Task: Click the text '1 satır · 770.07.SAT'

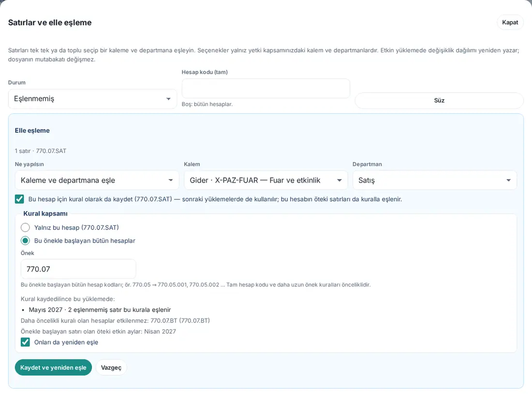Action: (40, 151)
